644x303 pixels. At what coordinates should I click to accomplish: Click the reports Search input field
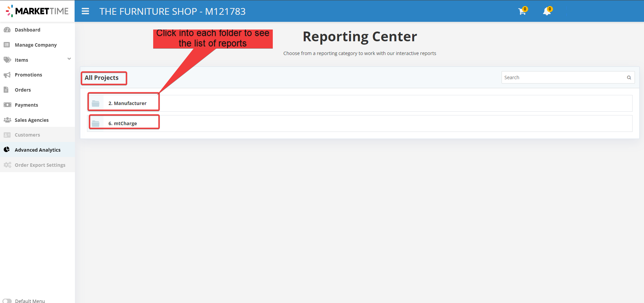click(563, 78)
